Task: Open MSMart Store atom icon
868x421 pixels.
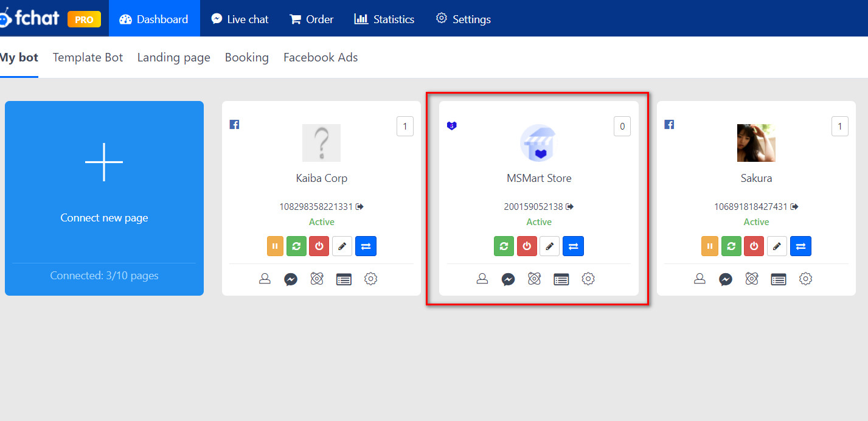Action: 535,279
